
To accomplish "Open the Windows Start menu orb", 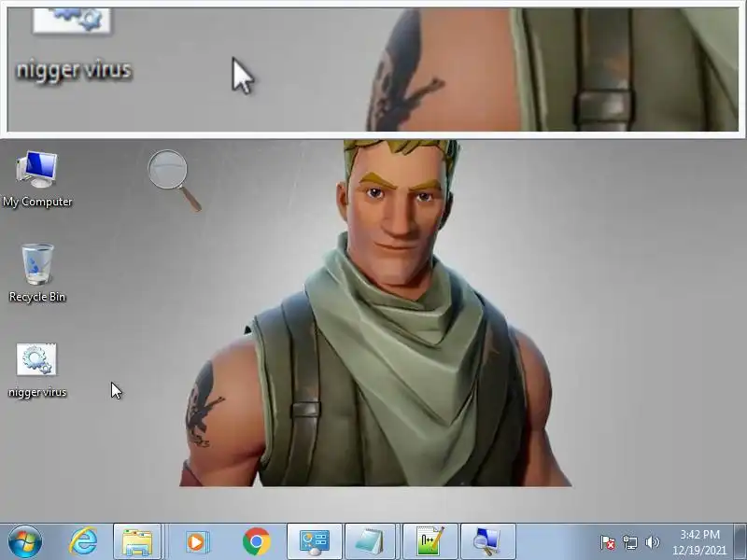I will [x=24, y=542].
